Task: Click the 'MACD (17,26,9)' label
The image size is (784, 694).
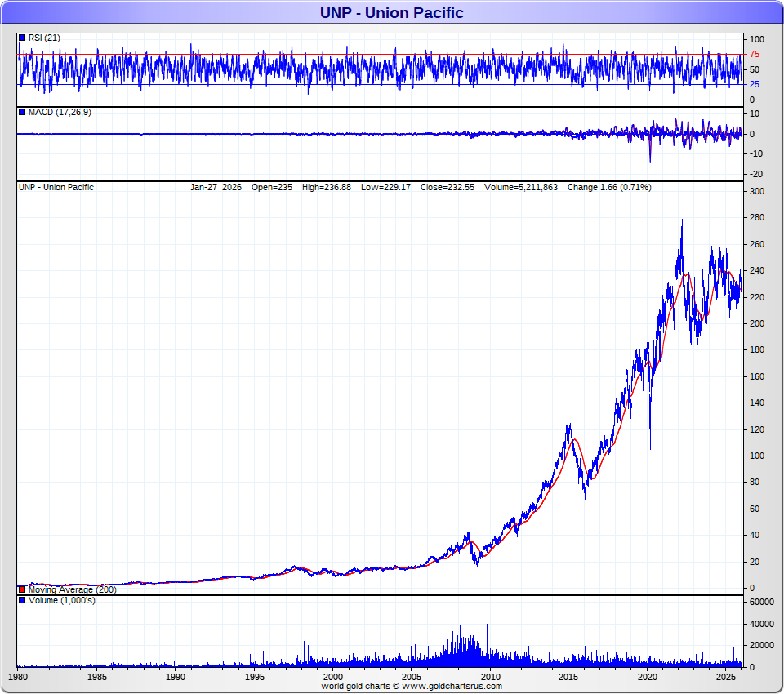Action: coord(60,113)
